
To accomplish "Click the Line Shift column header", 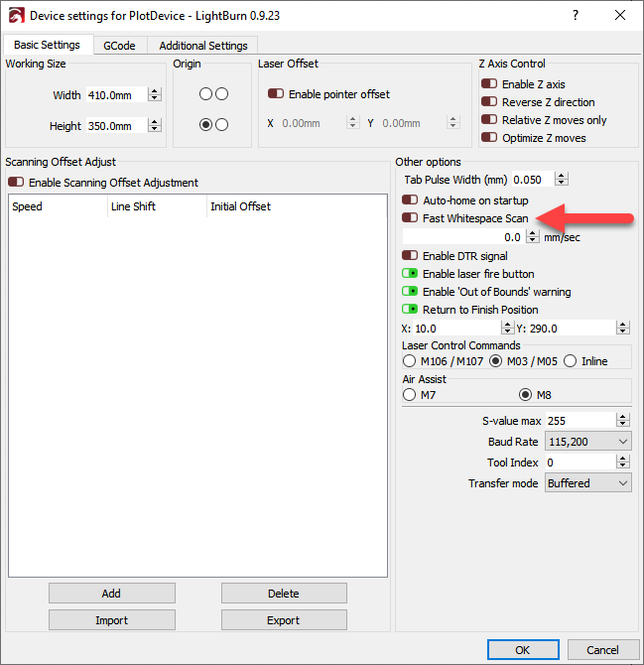I will 158,206.
